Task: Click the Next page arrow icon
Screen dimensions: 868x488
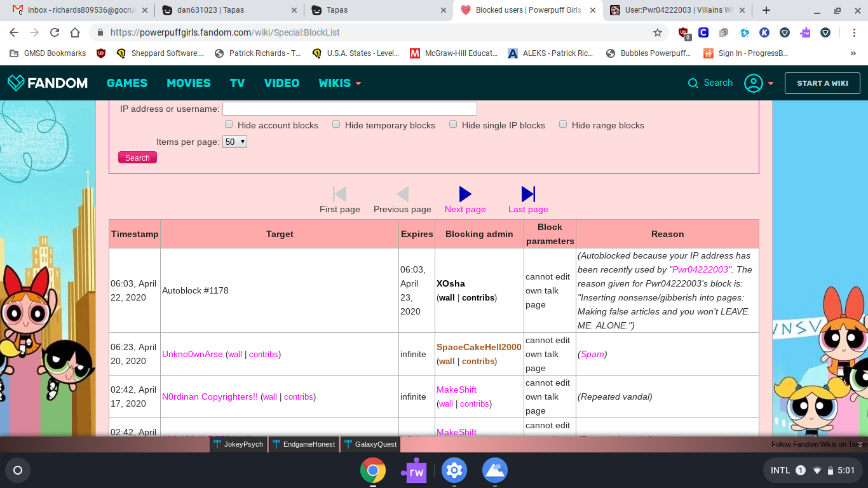Action: (465, 194)
